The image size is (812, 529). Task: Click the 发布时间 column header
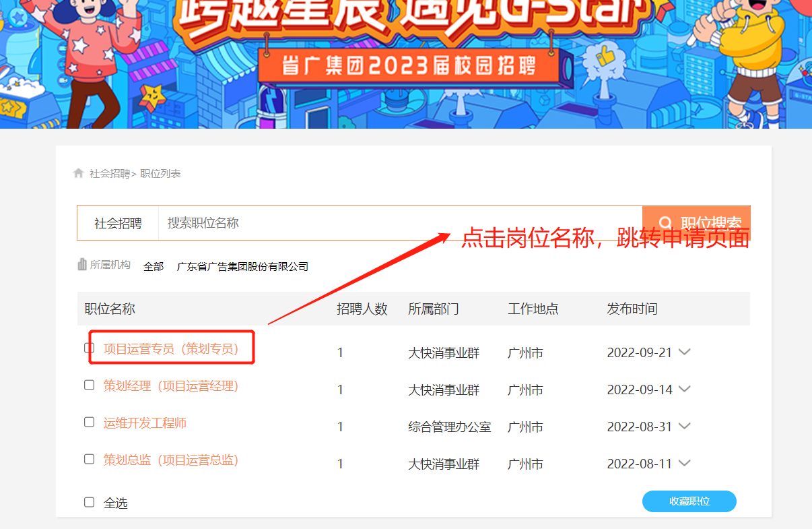click(x=632, y=309)
